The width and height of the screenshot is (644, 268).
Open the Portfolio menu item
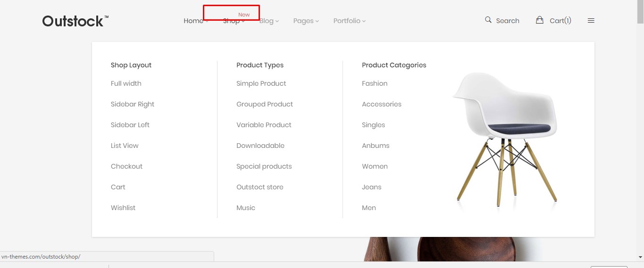pos(349,21)
